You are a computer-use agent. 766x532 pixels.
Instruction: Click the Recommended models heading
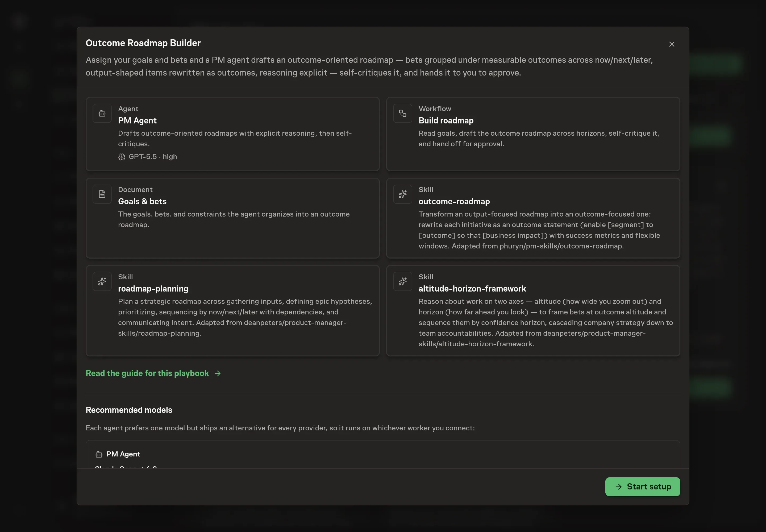(x=129, y=410)
